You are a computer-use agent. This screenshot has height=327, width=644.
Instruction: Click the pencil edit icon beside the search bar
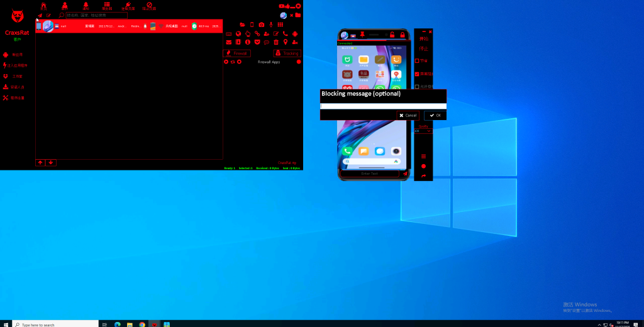click(48, 16)
